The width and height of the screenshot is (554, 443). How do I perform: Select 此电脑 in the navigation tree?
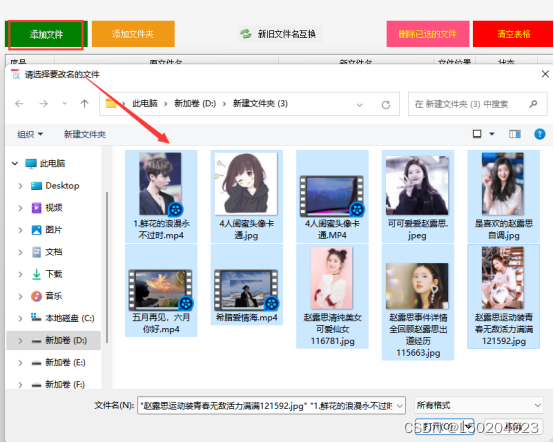tap(52, 163)
